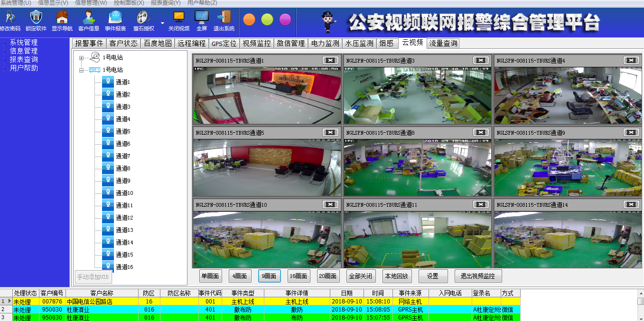644x321 pixels.
Task: Click the 锁定软件 lock shield icon
Action: tap(36, 18)
